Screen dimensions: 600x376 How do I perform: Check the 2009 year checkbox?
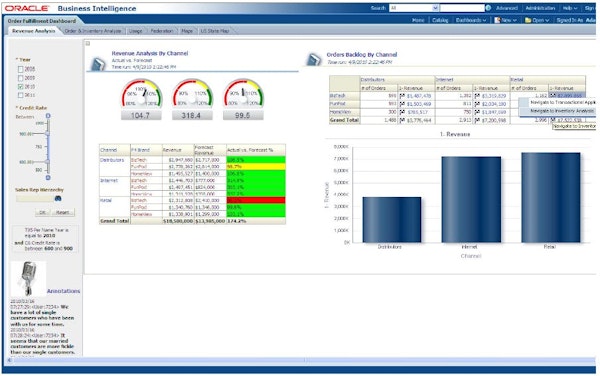click(x=20, y=78)
